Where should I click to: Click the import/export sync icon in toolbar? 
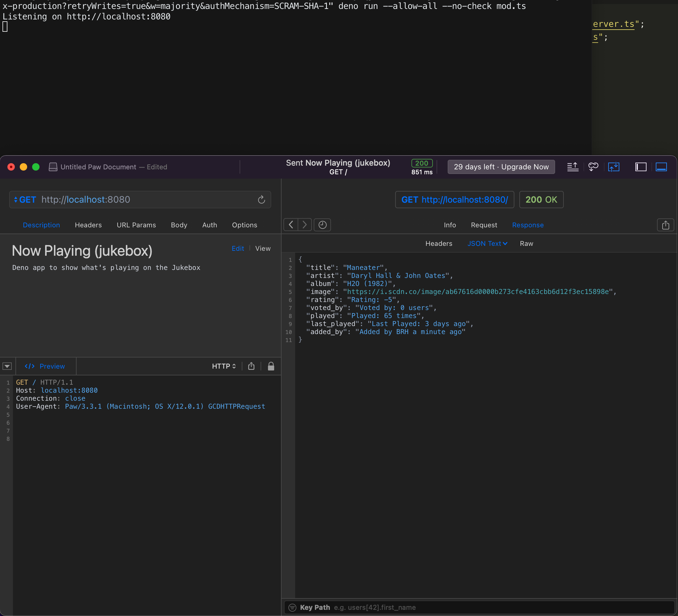[x=614, y=167]
